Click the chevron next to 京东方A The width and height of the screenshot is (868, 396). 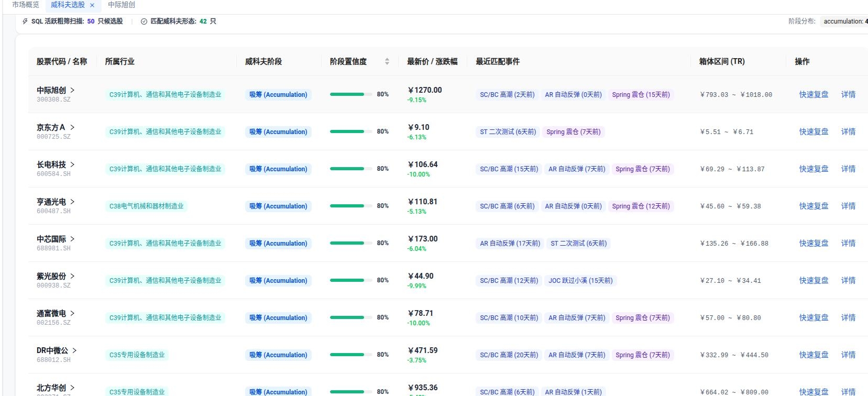(x=72, y=127)
